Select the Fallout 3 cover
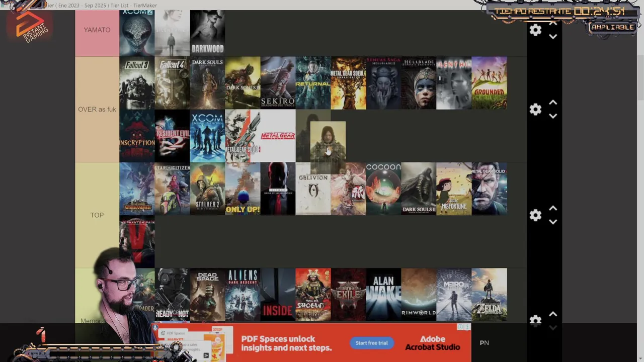This screenshot has height=362, width=644. tap(137, 83)
